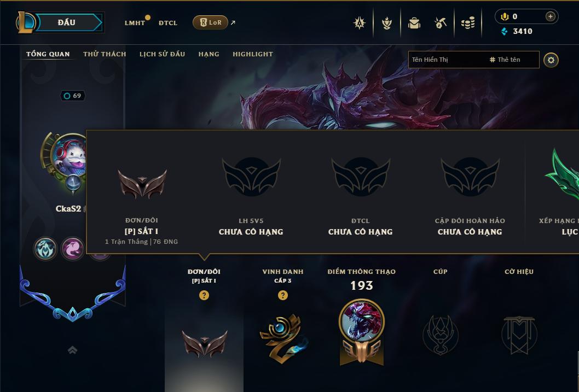Select the ĐTCL game mode tab
Viewport: 579px width, 392px height.
(x=168, y=23)
